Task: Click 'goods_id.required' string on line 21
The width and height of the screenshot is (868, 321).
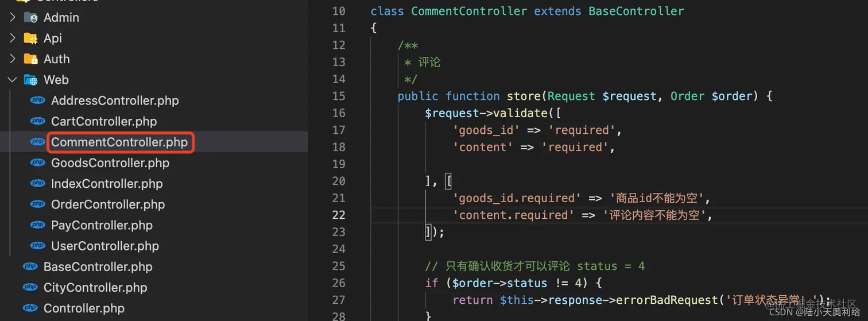Action: 517,198
